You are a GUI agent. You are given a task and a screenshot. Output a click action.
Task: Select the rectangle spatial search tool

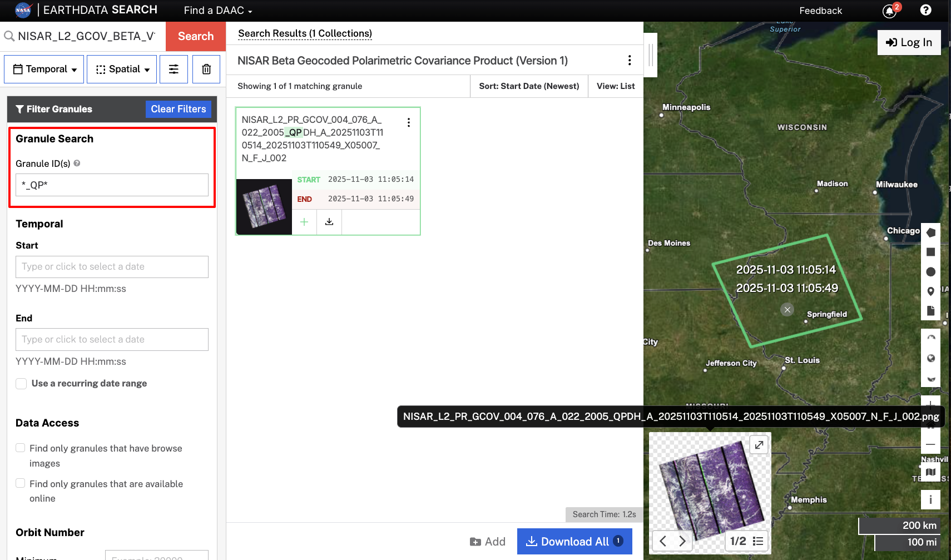pyautogui.click(x=930, y=252)
